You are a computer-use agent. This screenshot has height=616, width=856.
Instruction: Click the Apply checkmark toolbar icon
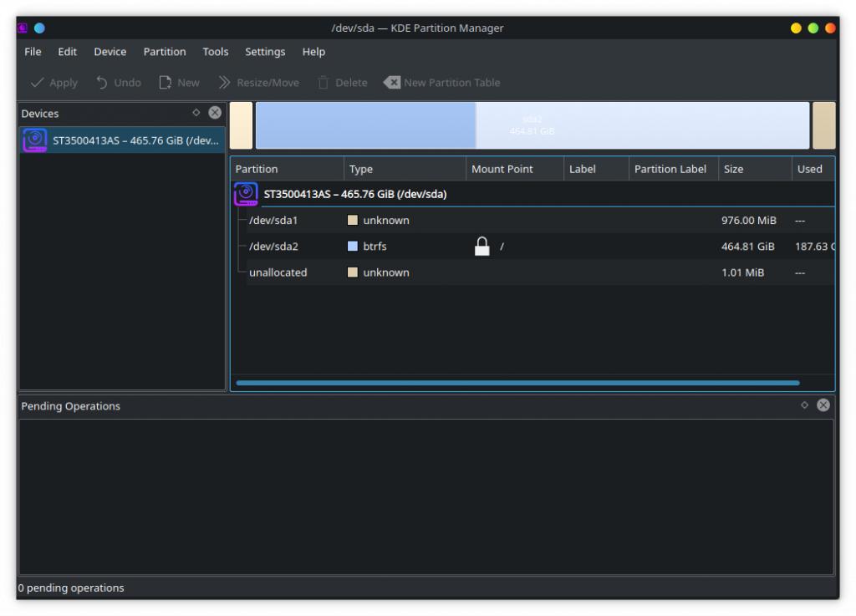pyautogui.click(x=38, y=83)
